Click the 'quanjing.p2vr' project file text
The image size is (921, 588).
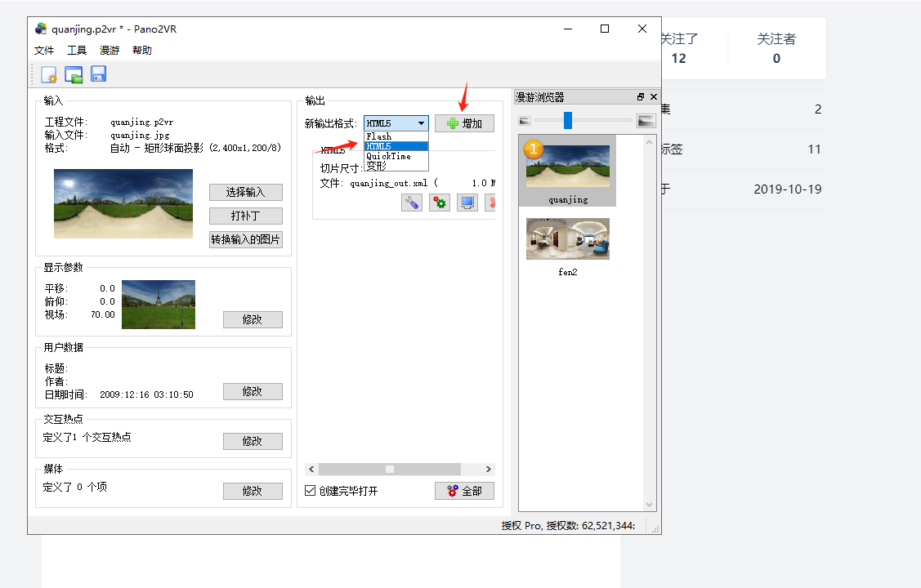(x=141, y=122)
